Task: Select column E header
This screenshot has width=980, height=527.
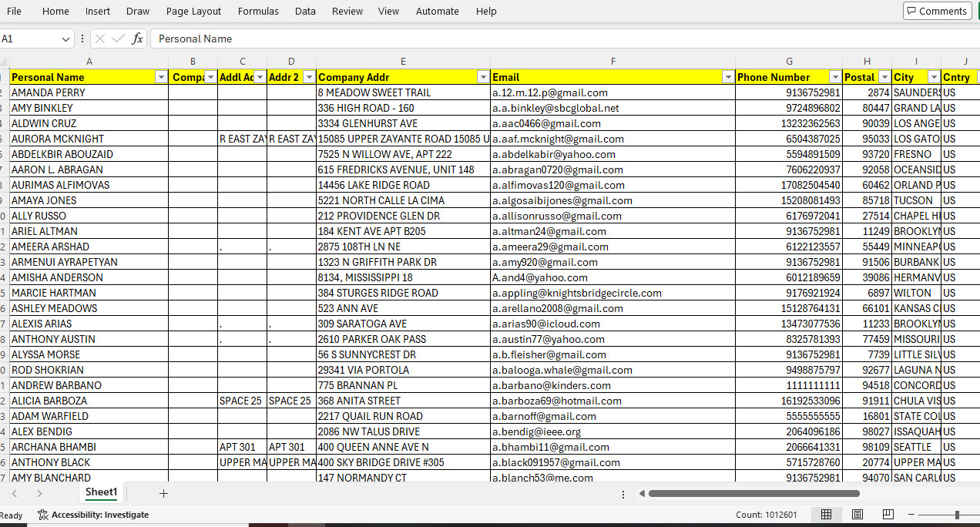Action: (x=403, y=62)
